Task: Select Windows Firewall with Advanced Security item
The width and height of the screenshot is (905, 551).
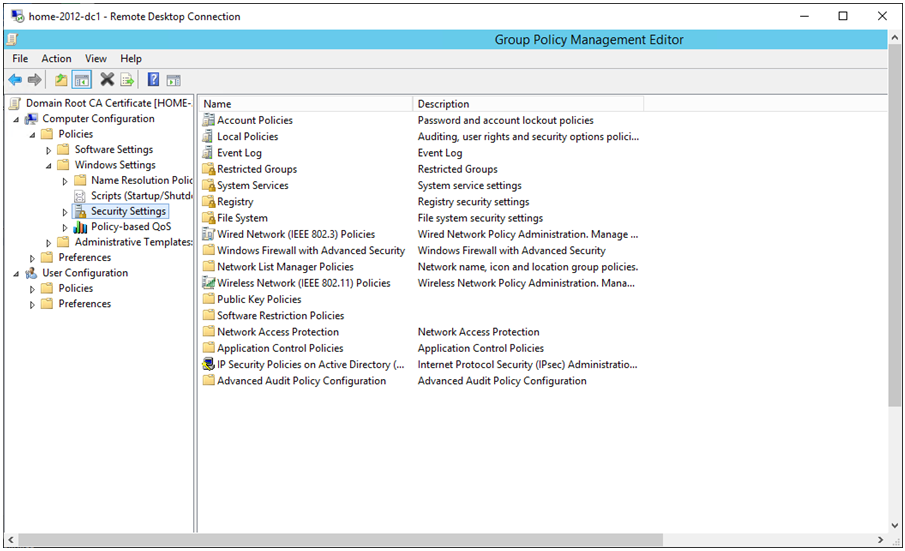Action: (x=311, y=251)
